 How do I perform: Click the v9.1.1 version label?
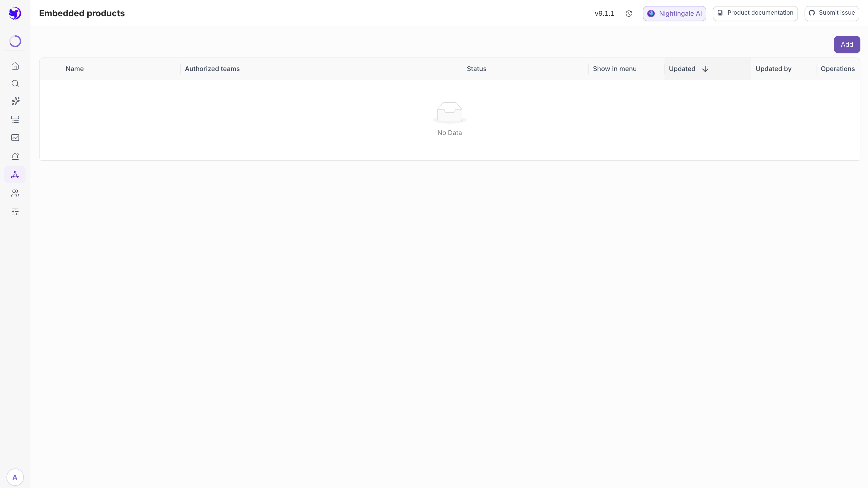pyautogui.click(x=605, y=14)
